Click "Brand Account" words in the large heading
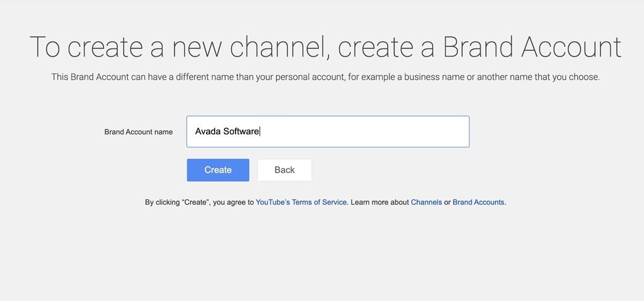644x301 pixels. point(532,47)
